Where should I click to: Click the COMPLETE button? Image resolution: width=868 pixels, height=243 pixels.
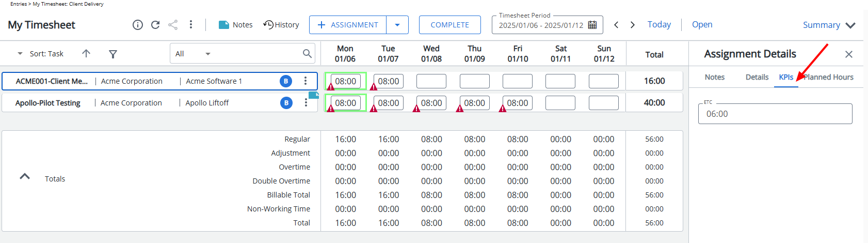450,25
